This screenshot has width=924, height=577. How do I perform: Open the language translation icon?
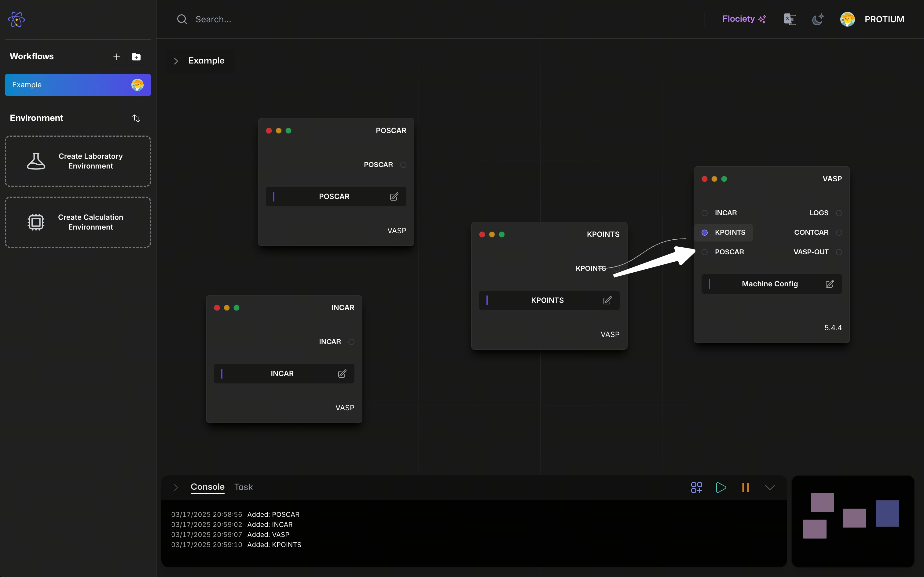click(790, 19)
